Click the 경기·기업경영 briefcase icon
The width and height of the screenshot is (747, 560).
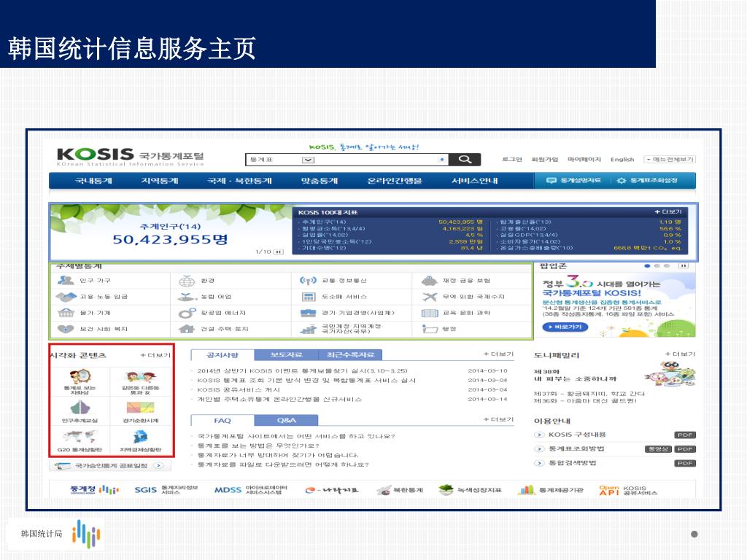click(309, 313)
